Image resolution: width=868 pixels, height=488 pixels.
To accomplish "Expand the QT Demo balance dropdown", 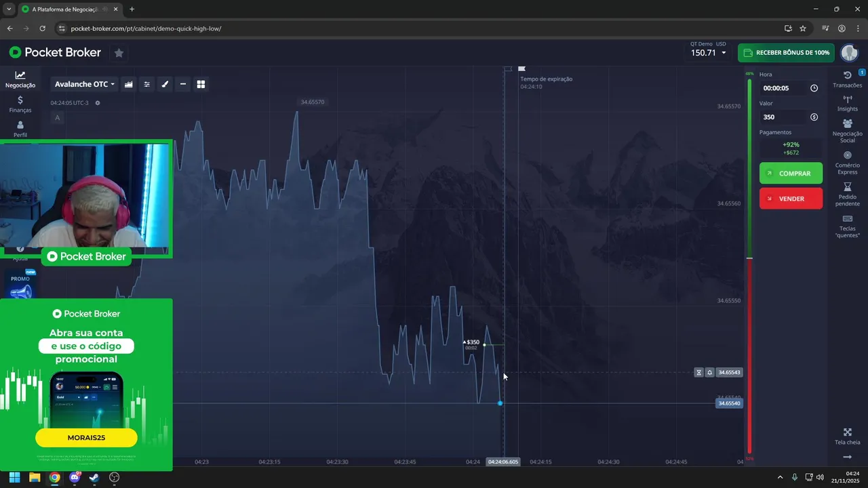I will click(x=708, y=52).
